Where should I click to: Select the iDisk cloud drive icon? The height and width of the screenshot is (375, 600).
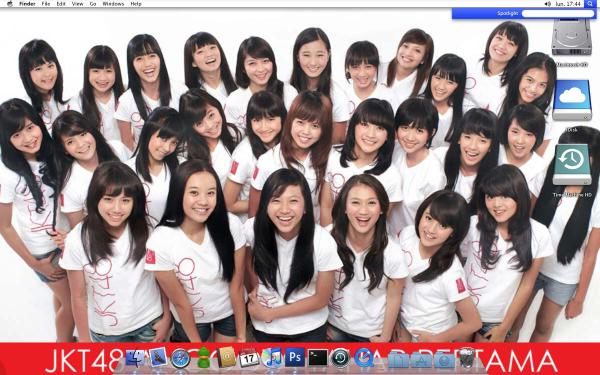(572, 99)
